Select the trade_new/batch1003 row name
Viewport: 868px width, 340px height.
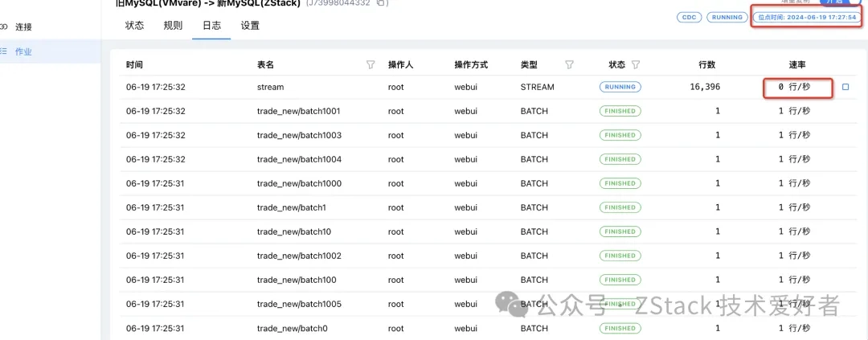coord(300,135)
